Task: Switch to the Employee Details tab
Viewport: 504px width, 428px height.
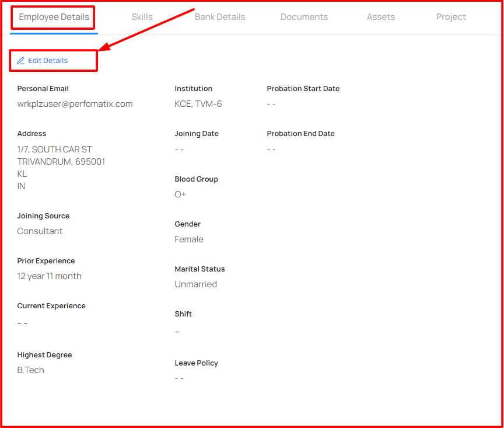Action: (54, 17)
